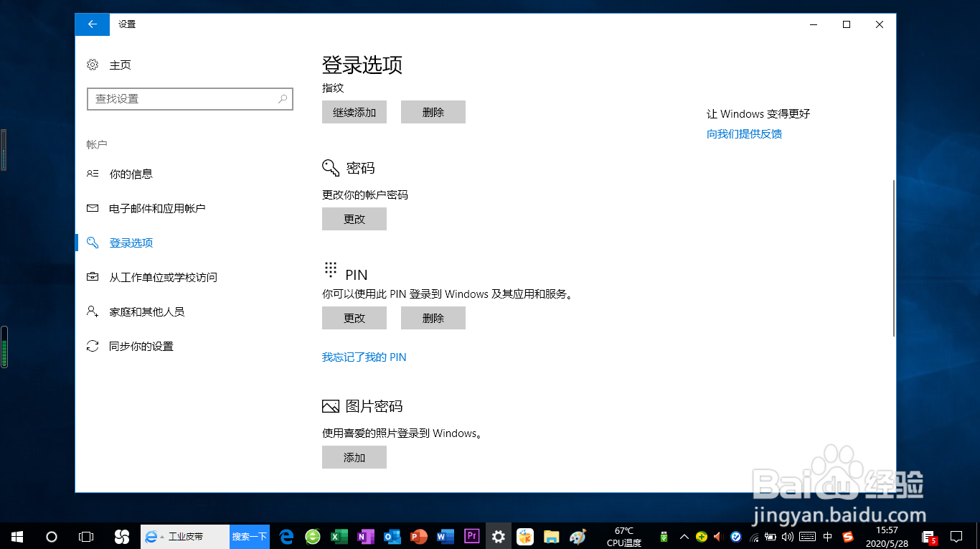980x549 pixels.
Task: Click 删除 under 指纹
Action: click(x=433, y=112)
